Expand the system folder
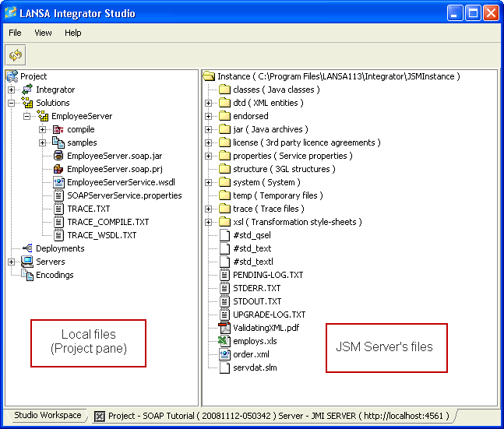 209,182
